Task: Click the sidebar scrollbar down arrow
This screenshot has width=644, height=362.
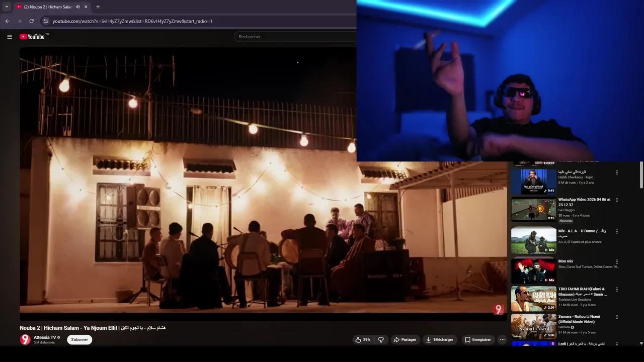Action: point(641,343)
